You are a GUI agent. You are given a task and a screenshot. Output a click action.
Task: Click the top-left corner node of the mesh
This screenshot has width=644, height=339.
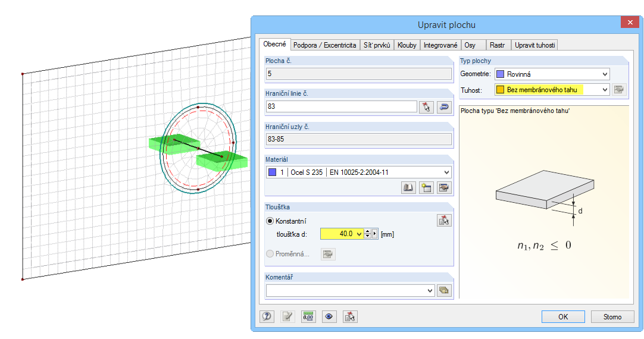tap(23, 74)
